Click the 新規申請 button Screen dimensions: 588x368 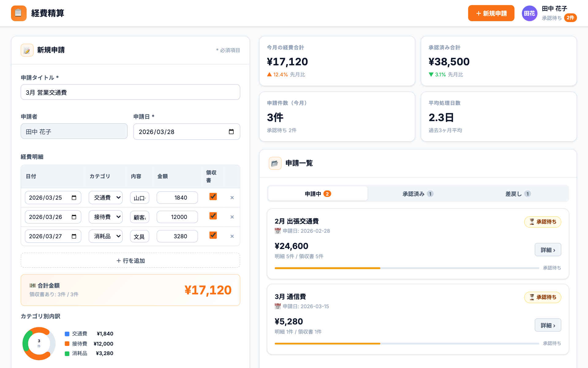(491, 13)
